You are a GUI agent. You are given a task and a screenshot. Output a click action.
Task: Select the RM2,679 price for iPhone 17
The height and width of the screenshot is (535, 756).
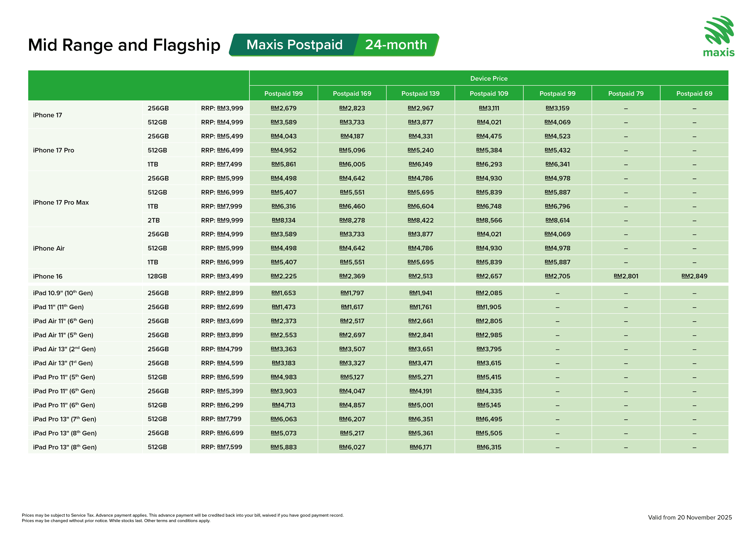pyautogui.click(x=283, y=108)
